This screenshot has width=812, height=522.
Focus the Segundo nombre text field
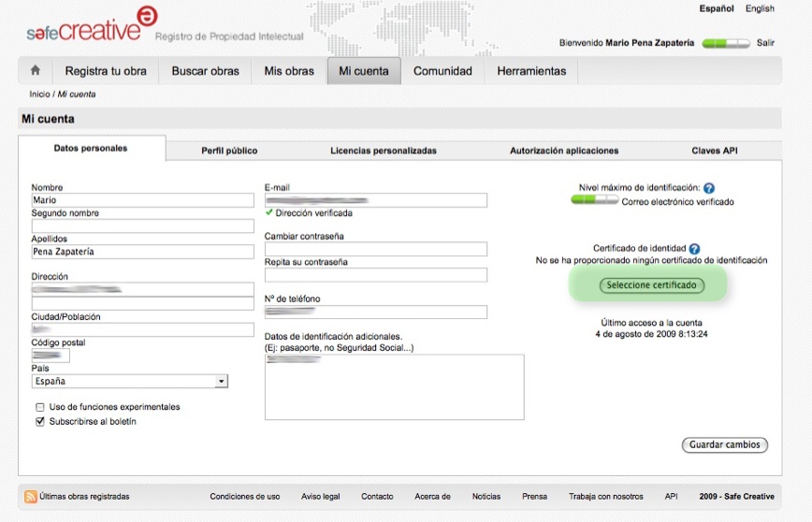[x=142, y=226]
